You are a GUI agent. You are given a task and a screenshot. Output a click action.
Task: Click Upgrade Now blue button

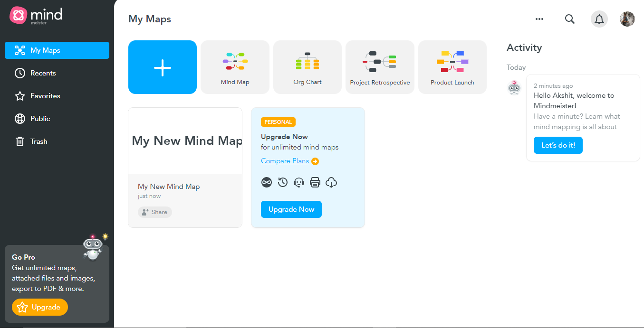coord(291,209)
